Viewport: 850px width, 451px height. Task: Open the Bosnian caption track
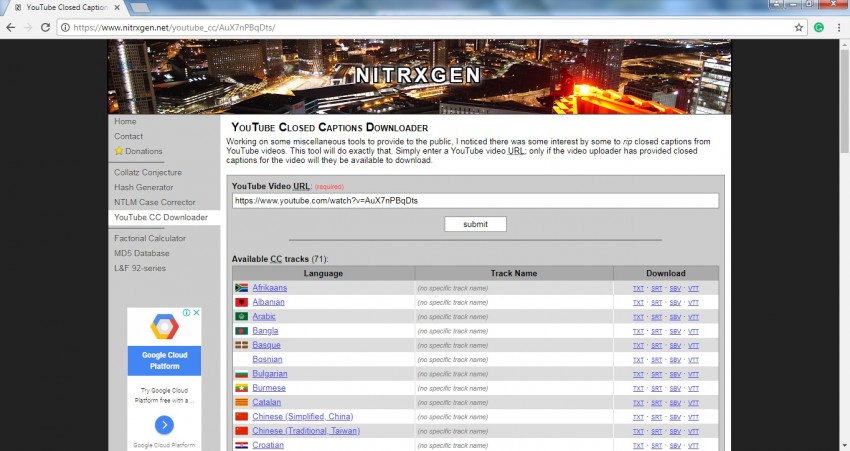(267, 359)
